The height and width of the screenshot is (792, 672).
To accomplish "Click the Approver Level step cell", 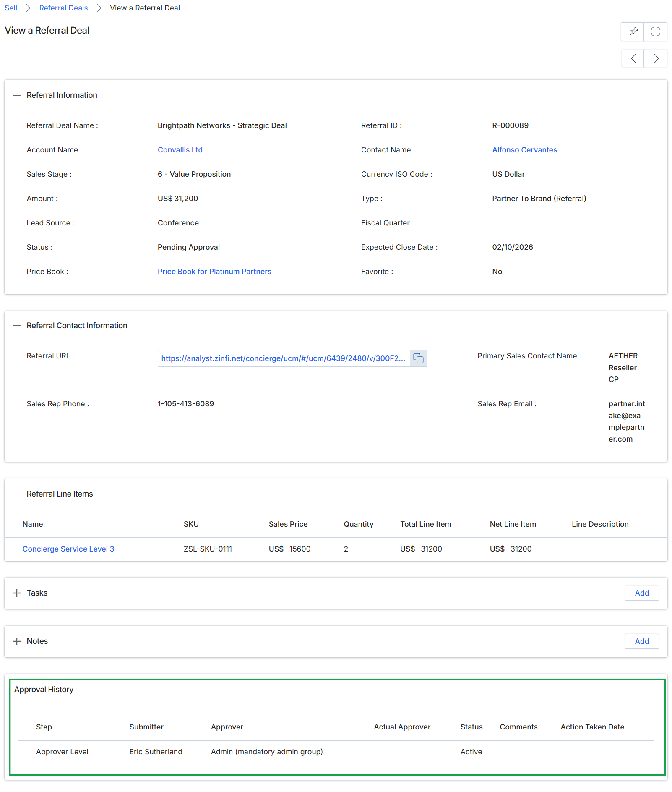I will 62,752.
